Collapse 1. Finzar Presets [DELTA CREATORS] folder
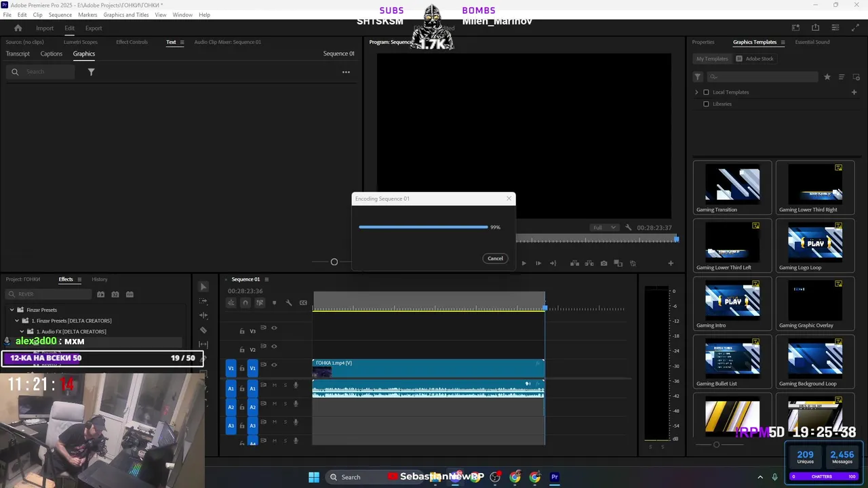Viewport: 868px width, 488px height. click(17, 321)
